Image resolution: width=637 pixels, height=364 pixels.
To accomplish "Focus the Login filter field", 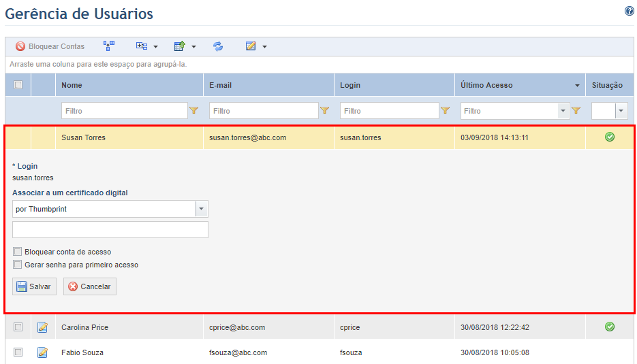I will point(389,111).
